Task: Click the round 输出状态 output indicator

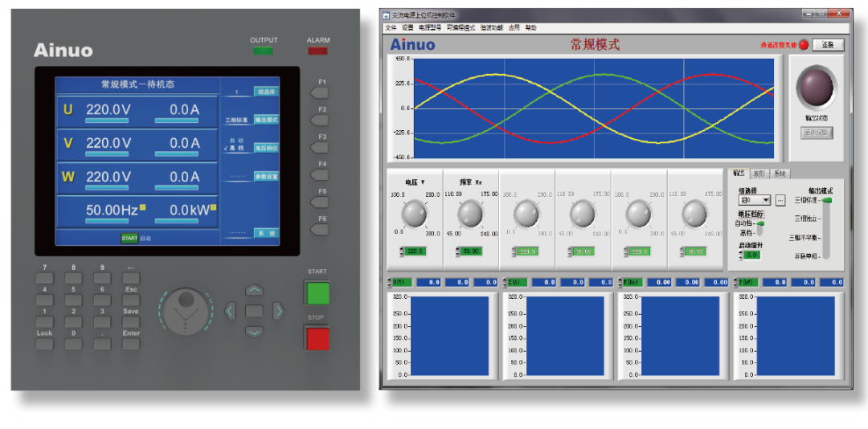Action: point(817,86)
